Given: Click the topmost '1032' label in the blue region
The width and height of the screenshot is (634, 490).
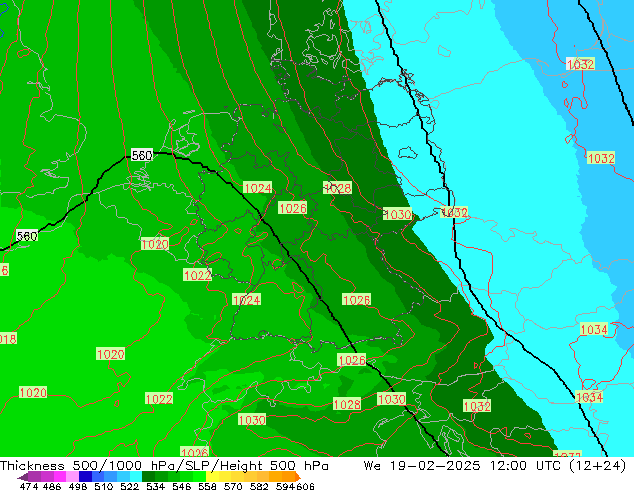Looking at the screenshot, I should tap(580, 64).
